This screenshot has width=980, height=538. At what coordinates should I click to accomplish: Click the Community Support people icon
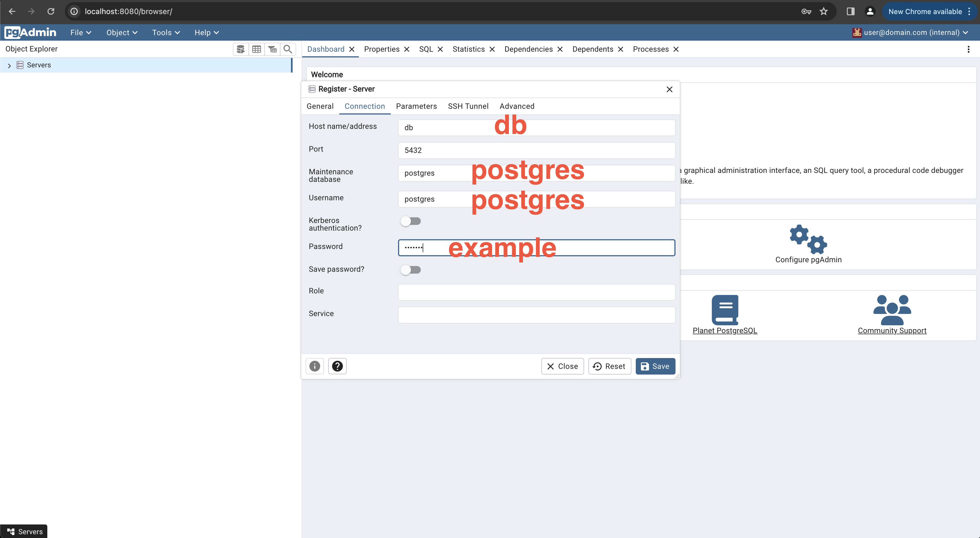[892, 310]
